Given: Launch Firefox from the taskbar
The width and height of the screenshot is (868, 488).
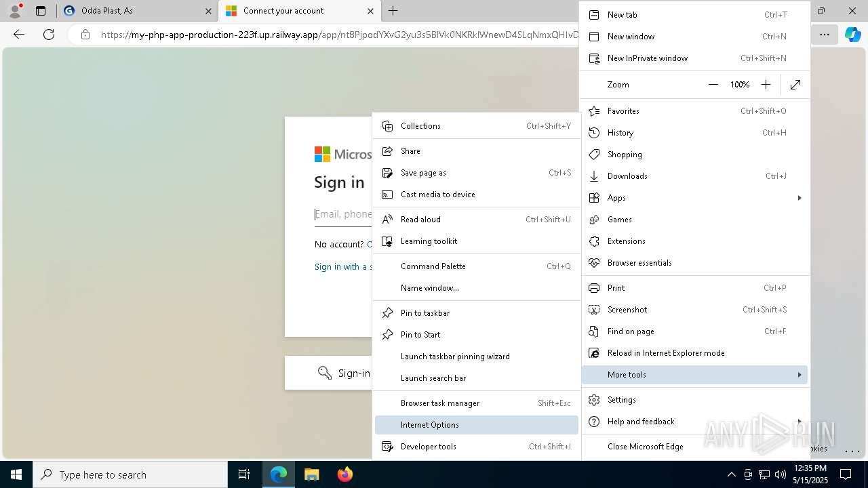Looking at the screenshot, I should (x=345, y=474).
